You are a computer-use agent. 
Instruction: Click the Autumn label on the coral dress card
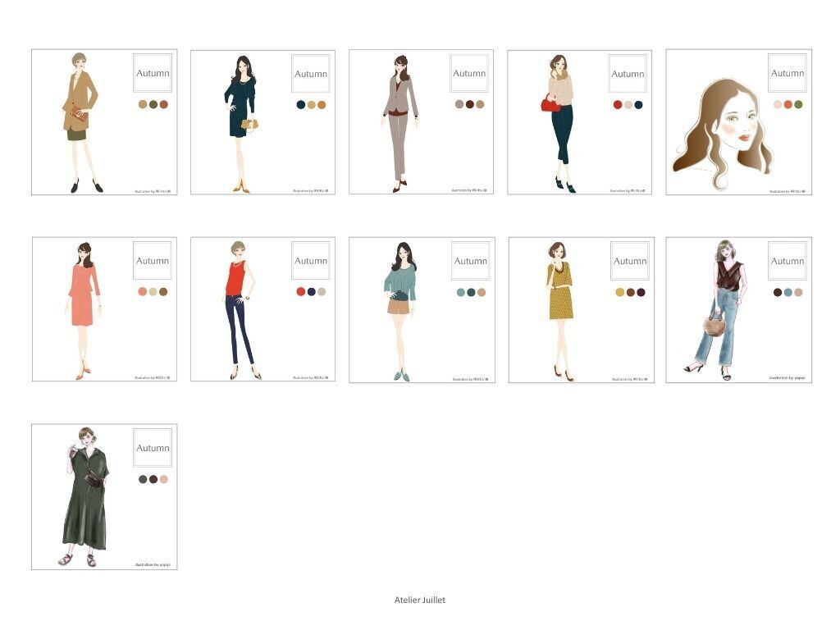click(152, 260)
